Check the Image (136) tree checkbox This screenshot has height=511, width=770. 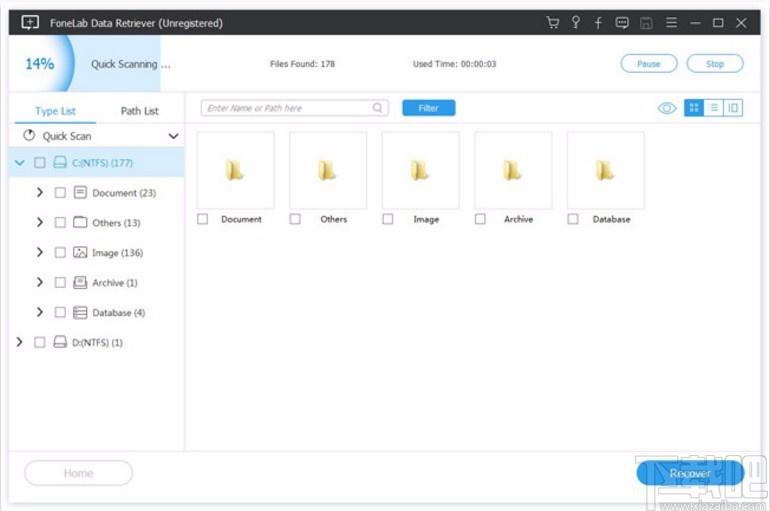coord(60,252)
